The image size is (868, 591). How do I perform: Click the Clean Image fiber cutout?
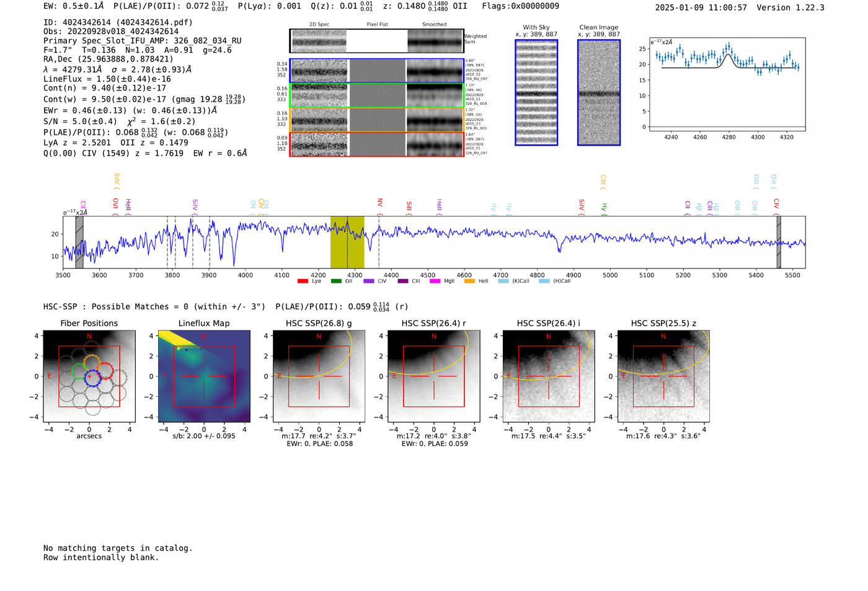pos(599,92)
